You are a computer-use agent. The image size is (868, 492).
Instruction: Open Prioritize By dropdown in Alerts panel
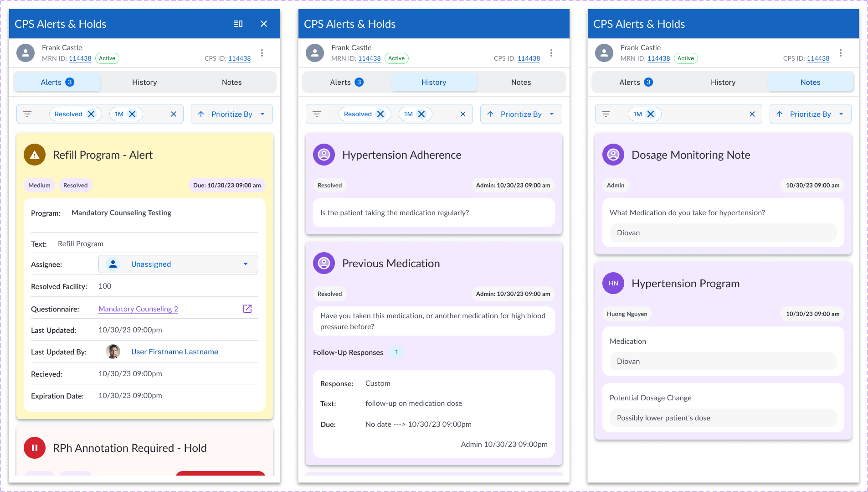click(x=231, y=114)
